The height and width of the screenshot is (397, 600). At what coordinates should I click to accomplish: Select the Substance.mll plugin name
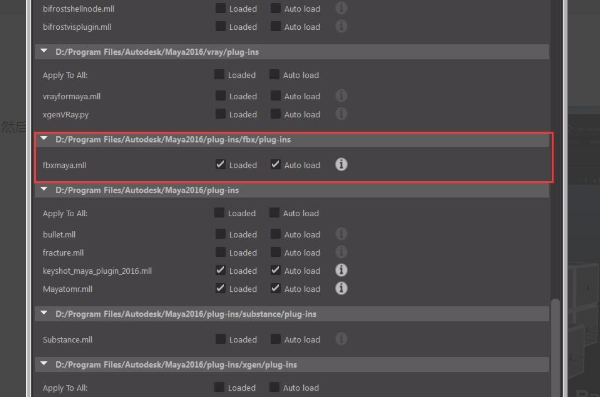[67, 340]
